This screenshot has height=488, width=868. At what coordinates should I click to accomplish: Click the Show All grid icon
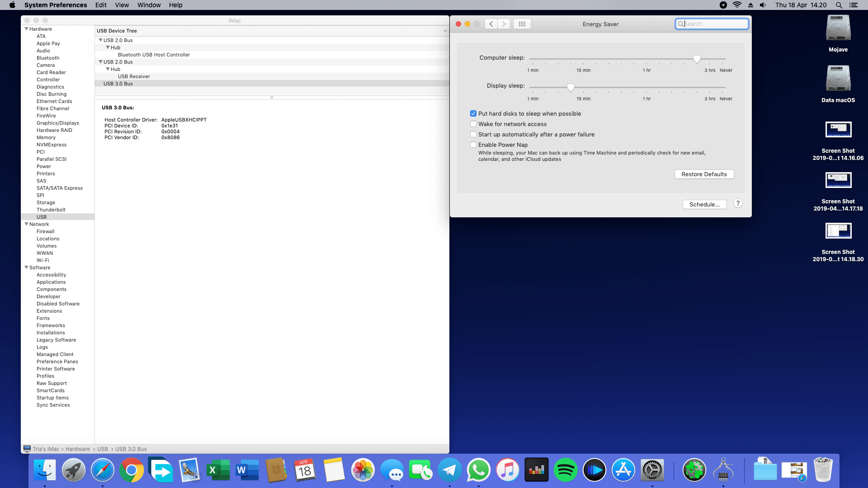pyautogui.click(x=522, y=24)
